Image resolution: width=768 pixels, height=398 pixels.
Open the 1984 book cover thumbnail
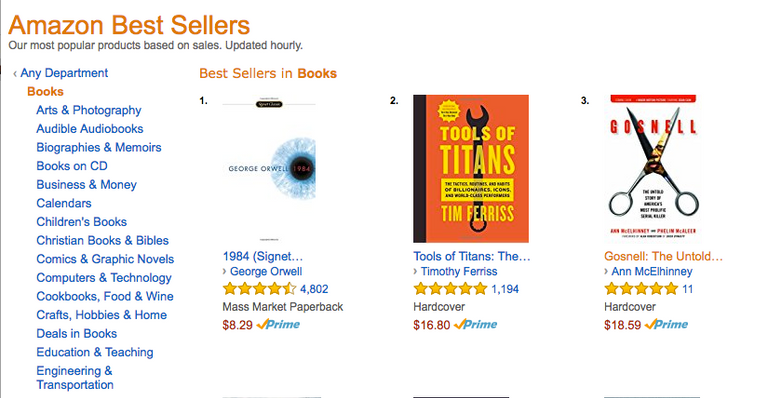269,169
